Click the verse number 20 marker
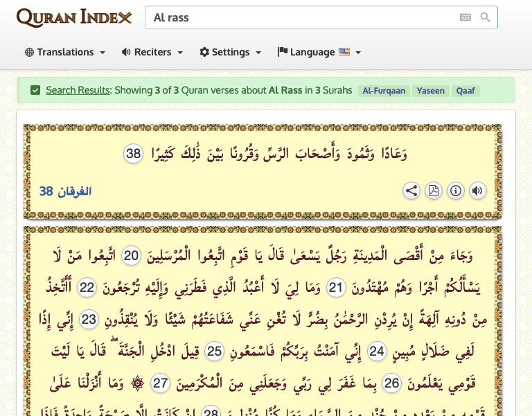This screenshot has width=532, height=416. tap(131, 256)
